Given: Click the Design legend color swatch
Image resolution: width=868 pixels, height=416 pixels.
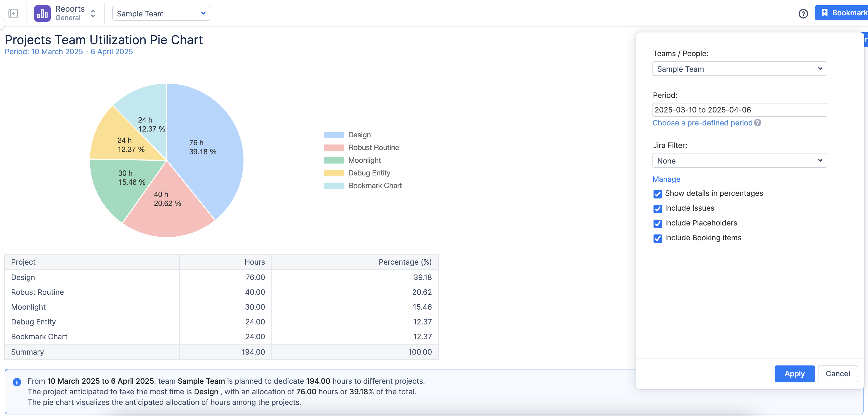Looking at the screenshot, I should (x=334, y=135).
